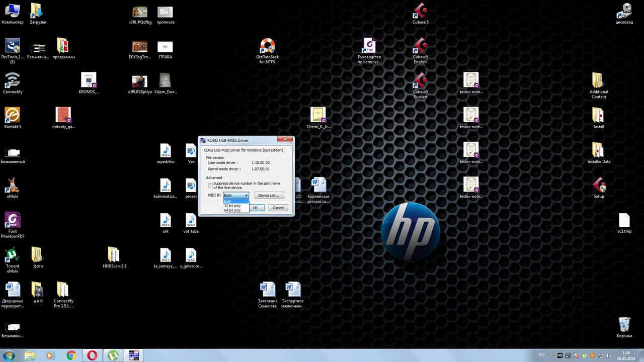The image size is (644, 362).
Task: Open the Device List dialog
Action: [269, 195]
